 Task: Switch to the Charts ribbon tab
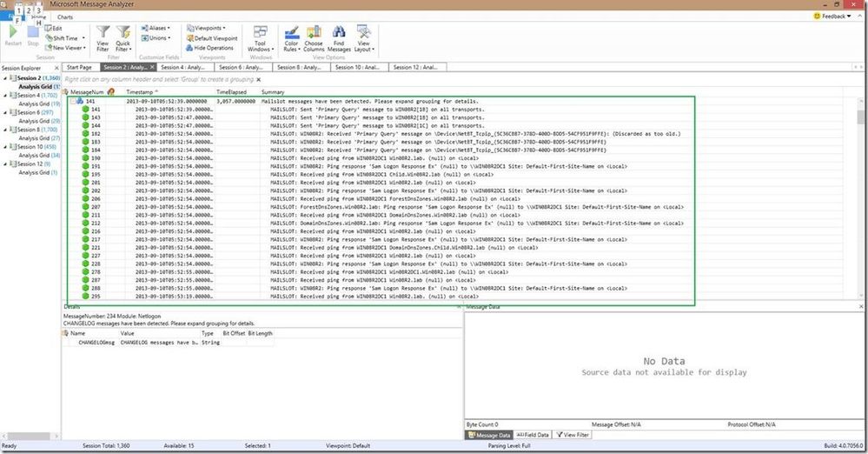pyautogui.click(x=65, y=17)
